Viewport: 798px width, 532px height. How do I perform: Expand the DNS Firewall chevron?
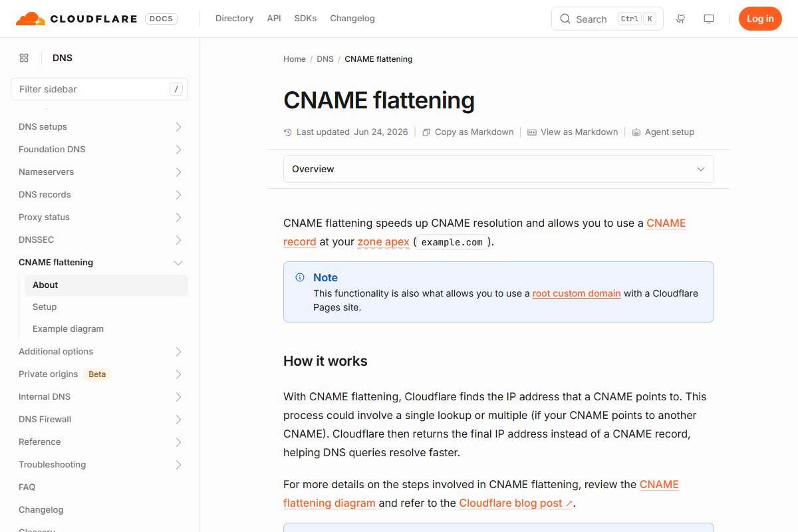point(178,419)
